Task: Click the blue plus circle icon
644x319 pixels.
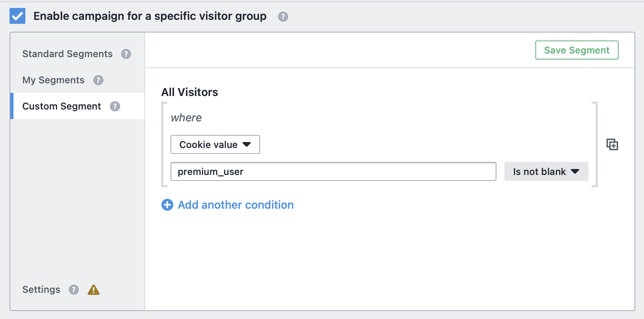Action: coord(167,205)
